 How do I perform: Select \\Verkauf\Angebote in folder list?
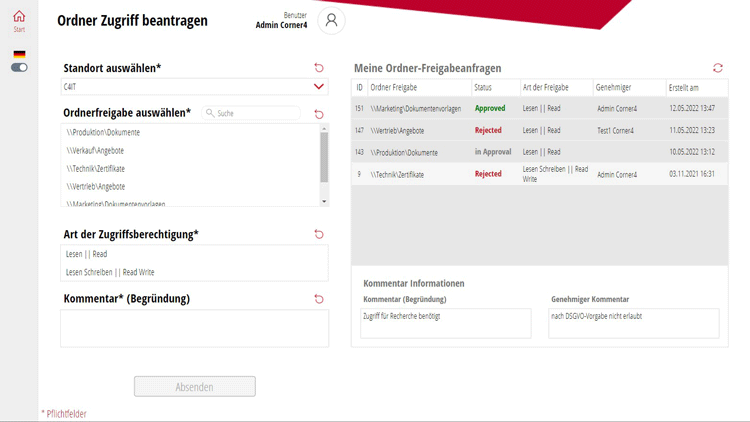(x=190, y=151)
